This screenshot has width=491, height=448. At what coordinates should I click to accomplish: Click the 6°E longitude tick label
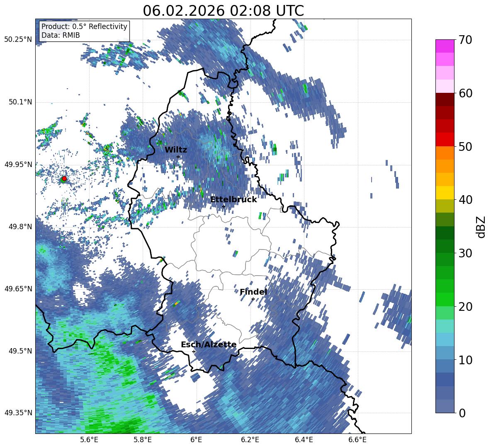pyautogui.click(x=196, y=440)
